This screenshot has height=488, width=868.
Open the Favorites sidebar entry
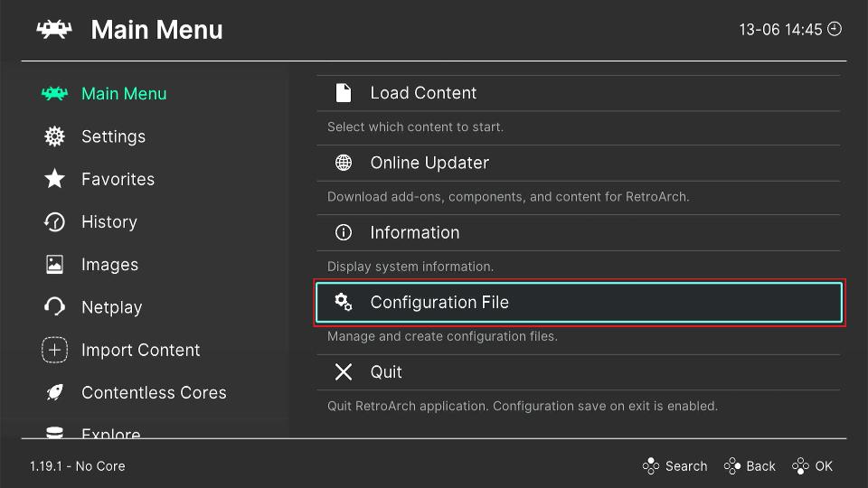pos(118,179)
